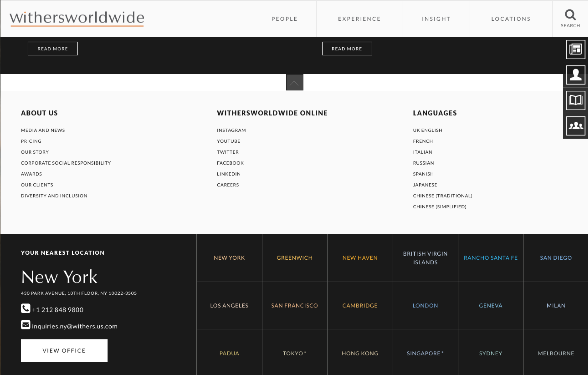Select the Padua location tile
Viewport: 588px width, 375px height.
click(x=229, y=352)
